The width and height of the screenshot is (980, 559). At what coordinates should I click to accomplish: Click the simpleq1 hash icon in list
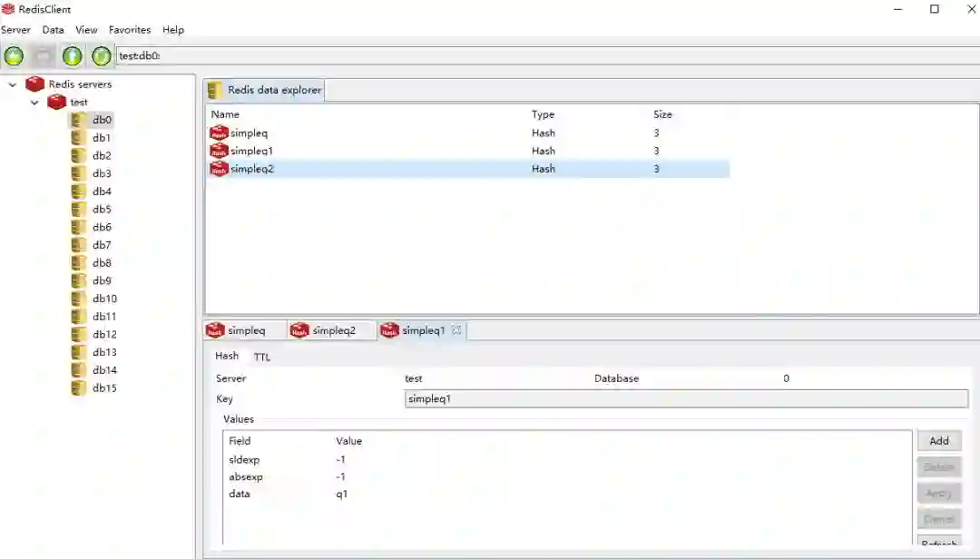219,151
